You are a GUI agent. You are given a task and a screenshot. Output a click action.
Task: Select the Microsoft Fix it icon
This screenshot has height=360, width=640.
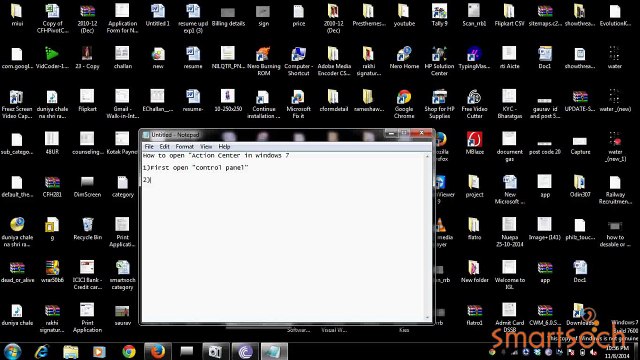(x=298, y=104)
